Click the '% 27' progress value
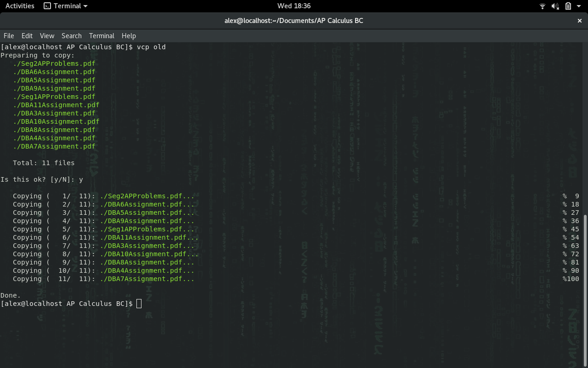This screenshot has width=588, height=368. 571,213
